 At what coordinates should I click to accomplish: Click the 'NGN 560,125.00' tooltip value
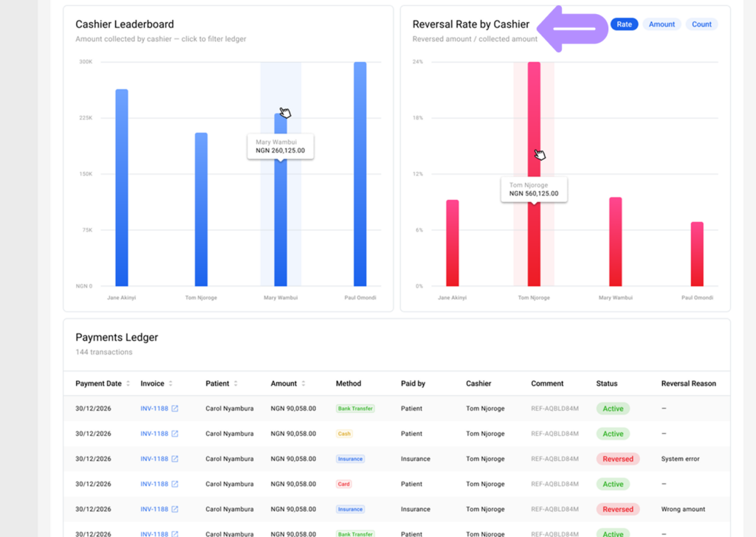pyautogui.click(x=534, y=193)
